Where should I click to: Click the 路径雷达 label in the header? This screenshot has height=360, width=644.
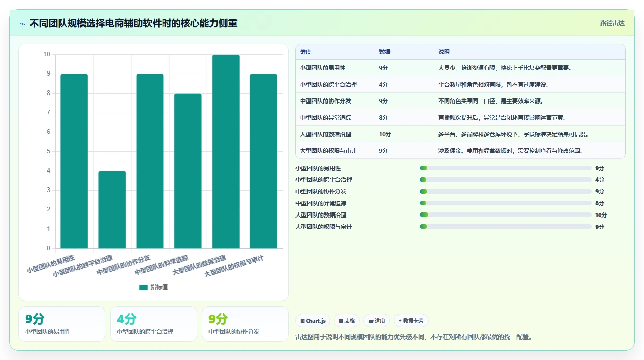(x=612, y=23)
